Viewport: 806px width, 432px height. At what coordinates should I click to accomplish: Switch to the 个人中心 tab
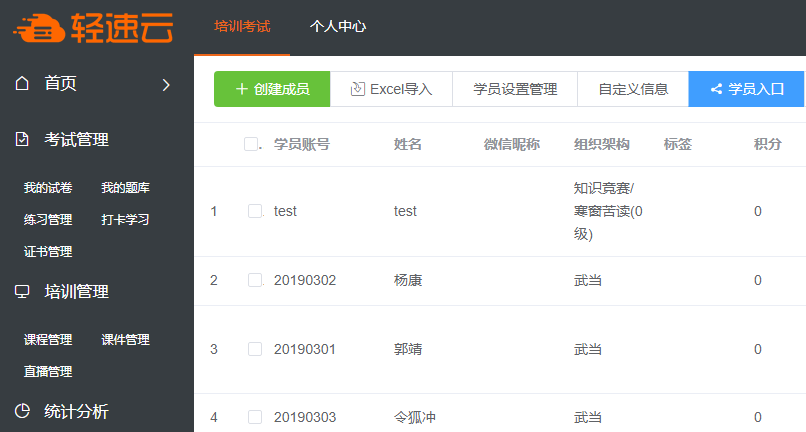point(338,26)
